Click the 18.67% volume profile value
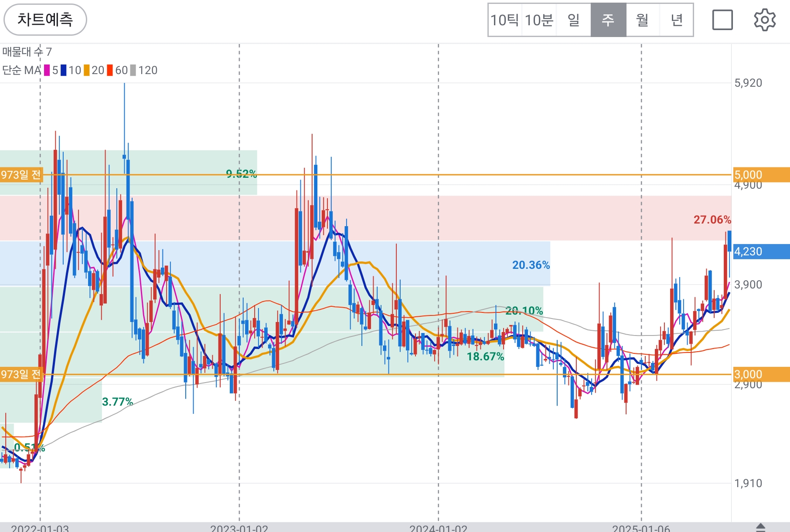790x532 pixels. pos(485,356)
